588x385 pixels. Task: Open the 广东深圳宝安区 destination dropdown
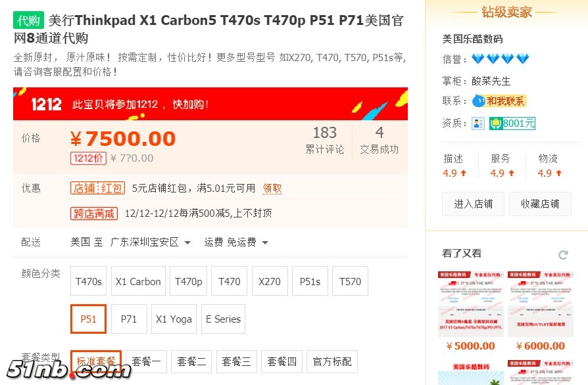[151, 242]
